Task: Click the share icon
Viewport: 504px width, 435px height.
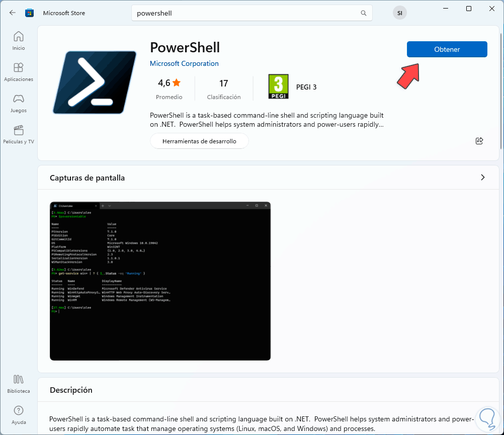Action: pyautogui.click(x=479, y=141)
